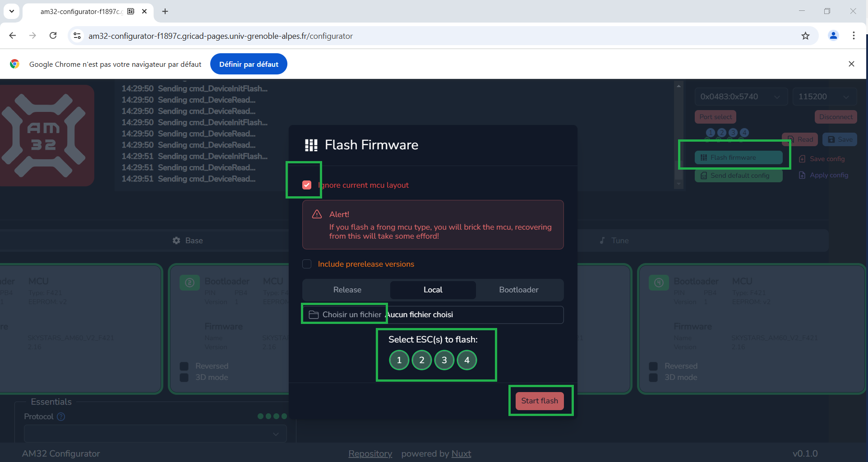This screenshot has height=462, width=868.
Task: Open the Repository link
Action: click(x=370, y=453)
